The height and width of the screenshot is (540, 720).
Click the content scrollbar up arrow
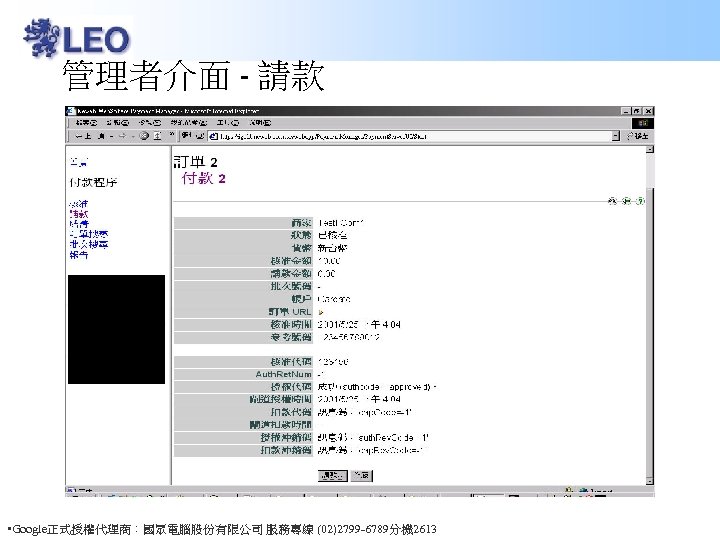pyautogui.click(x=649, y=150)
